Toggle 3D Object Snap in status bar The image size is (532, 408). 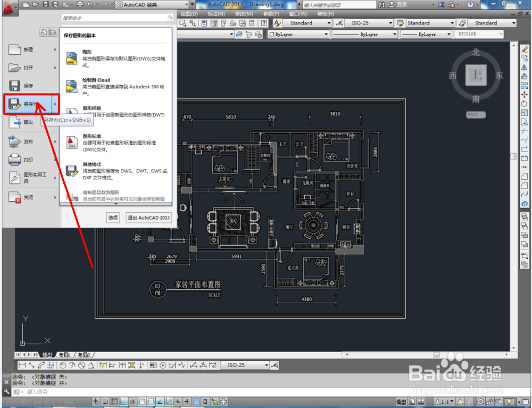(x=151, y=402)
